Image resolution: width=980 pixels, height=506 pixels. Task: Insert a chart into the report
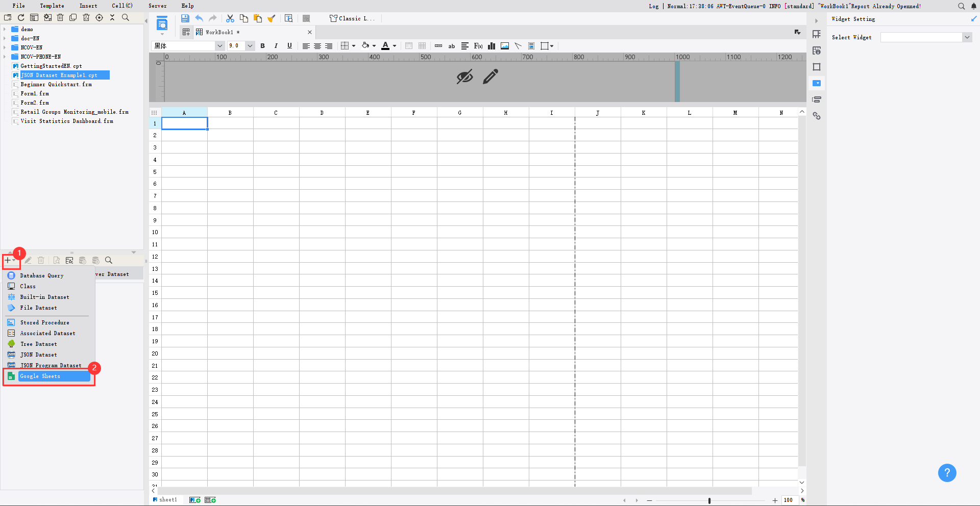492,46
